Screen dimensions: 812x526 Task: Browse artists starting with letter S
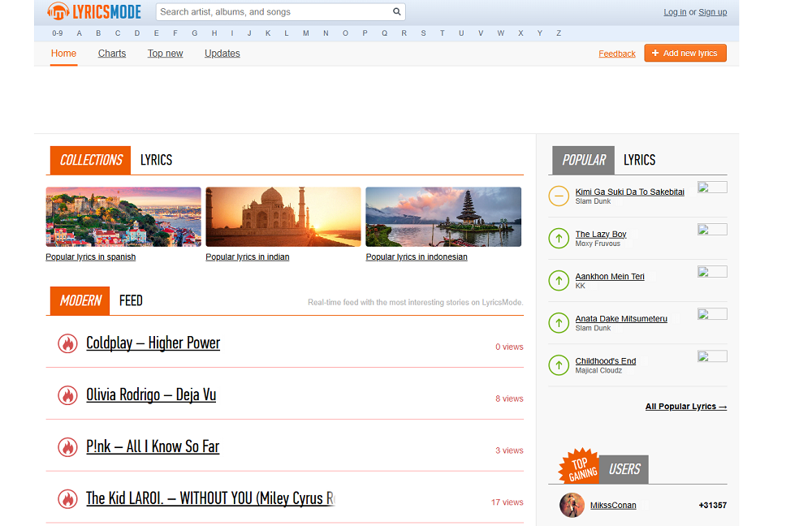[x=424, y=33]
